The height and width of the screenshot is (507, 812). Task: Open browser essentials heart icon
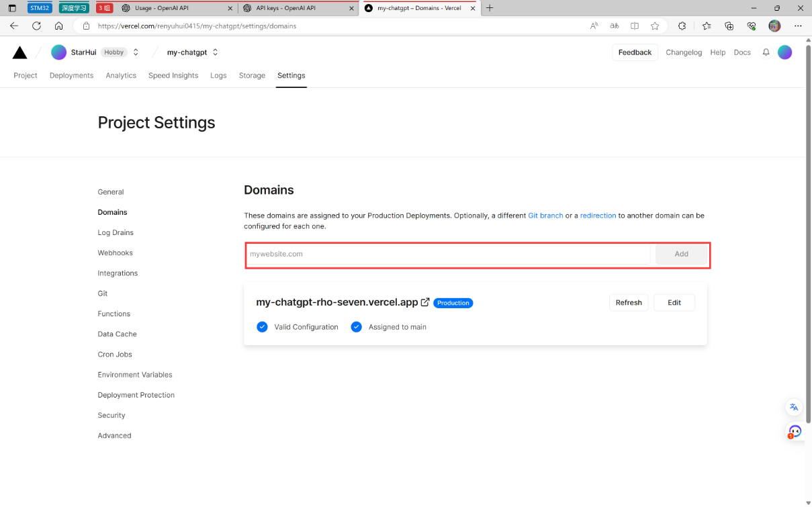pyautogui.click(x=752, y=26)
